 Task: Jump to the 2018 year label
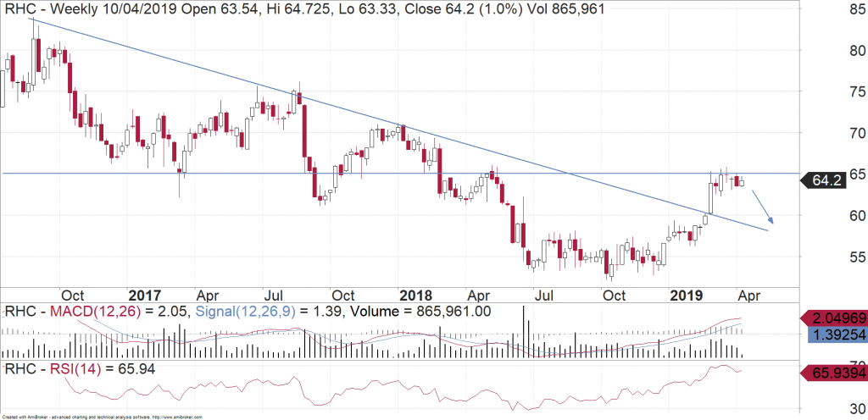(416, 296)
